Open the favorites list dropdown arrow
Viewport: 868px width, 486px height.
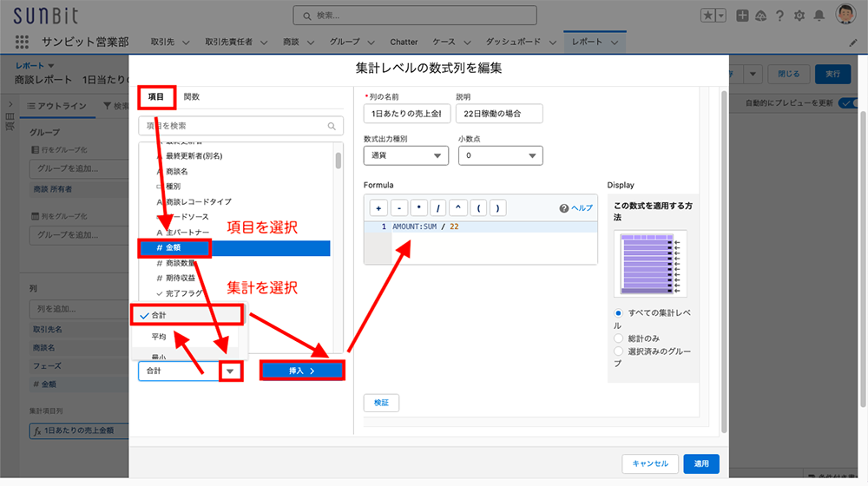720,16
